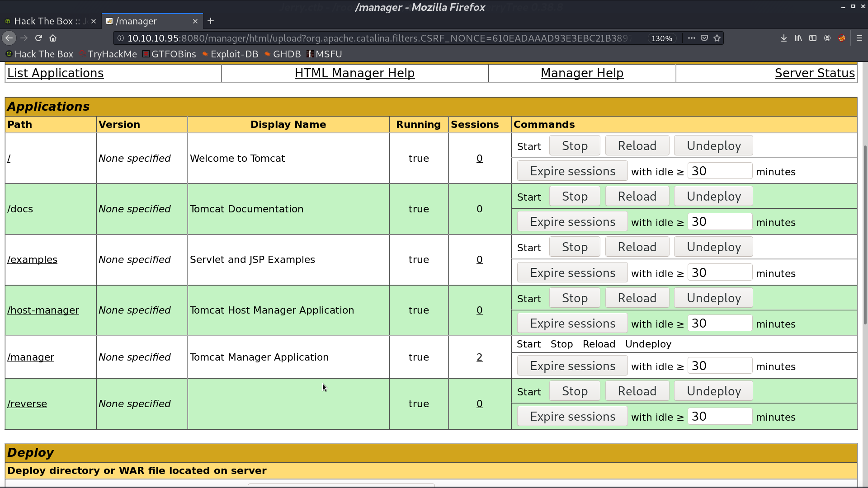Screen dimensions: 868x488
Task: Click the forward navigation arrow
Action: tap(24, 38)
